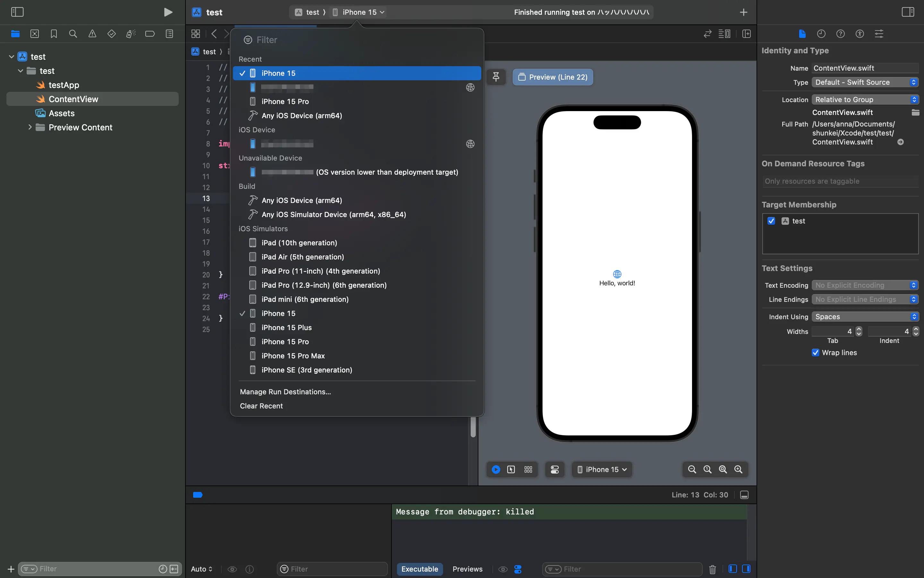Select Any iOS Simulator Device (arm64, x86_64)
This screenshot has height=578, width=924.
coord(357,215)
